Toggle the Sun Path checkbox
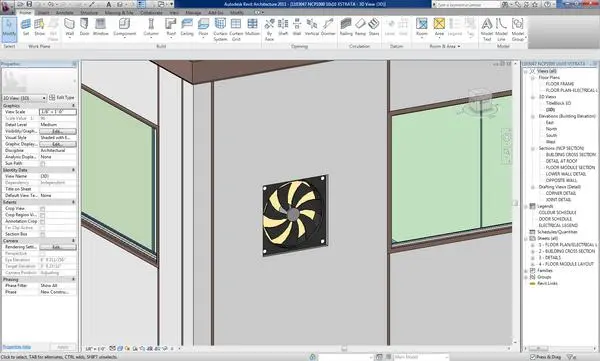The image size is (600, 361). click(42, 163)
